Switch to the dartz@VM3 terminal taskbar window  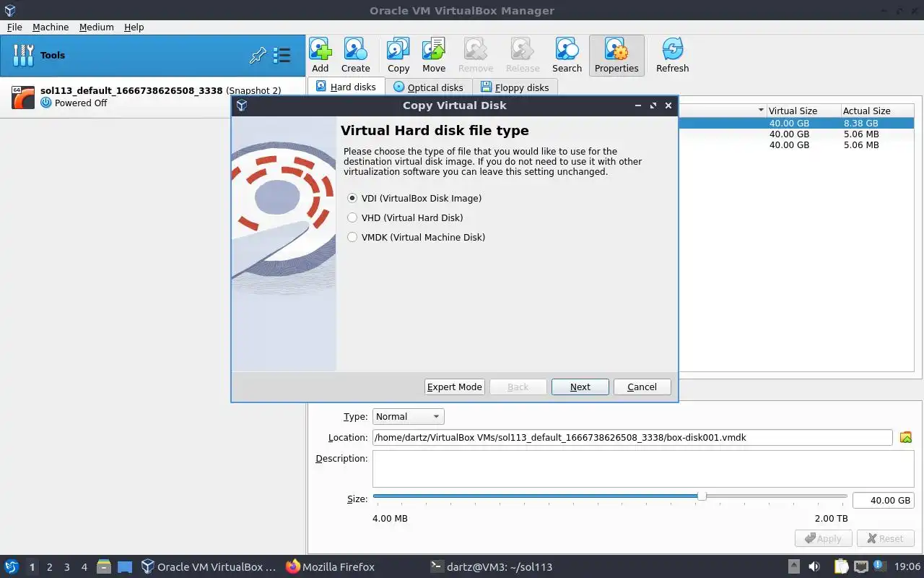pos(491,566)
